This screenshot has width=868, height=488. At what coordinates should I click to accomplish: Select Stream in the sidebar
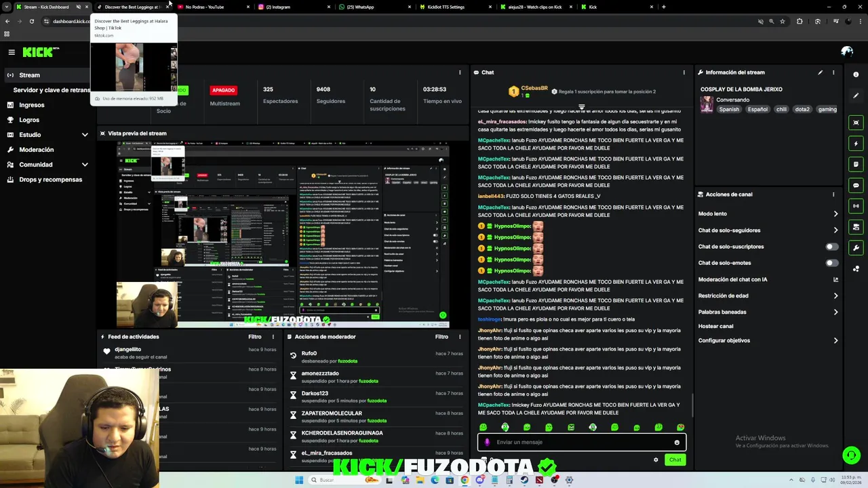47,75
